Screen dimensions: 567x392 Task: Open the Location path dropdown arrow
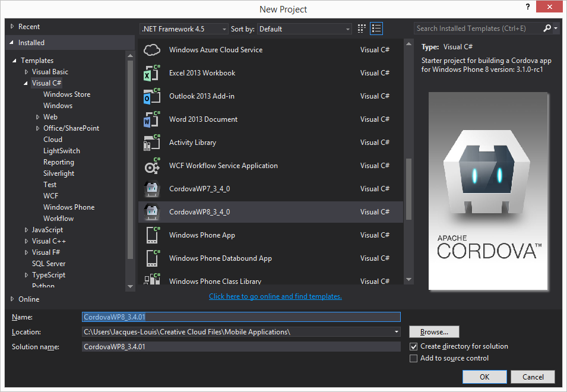coord(397,331)
